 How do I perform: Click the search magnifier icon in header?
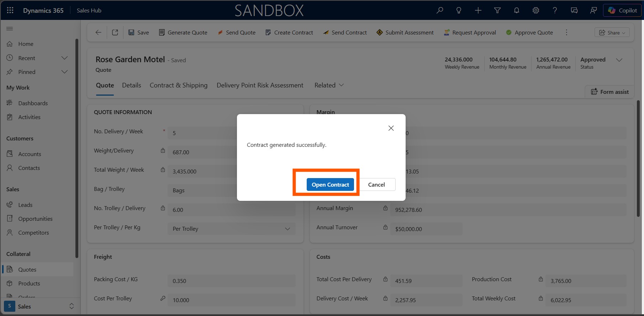pyautogui.click(x=440, y=10)
